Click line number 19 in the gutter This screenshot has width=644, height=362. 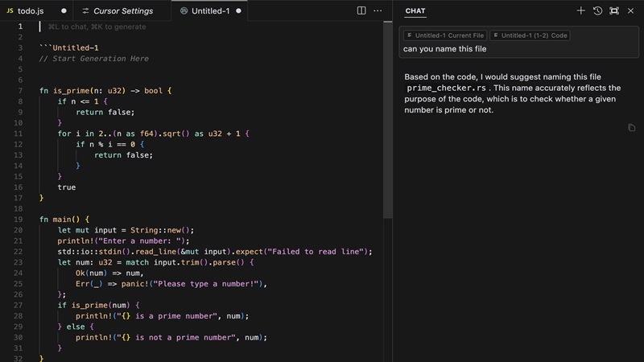(18, 220)
